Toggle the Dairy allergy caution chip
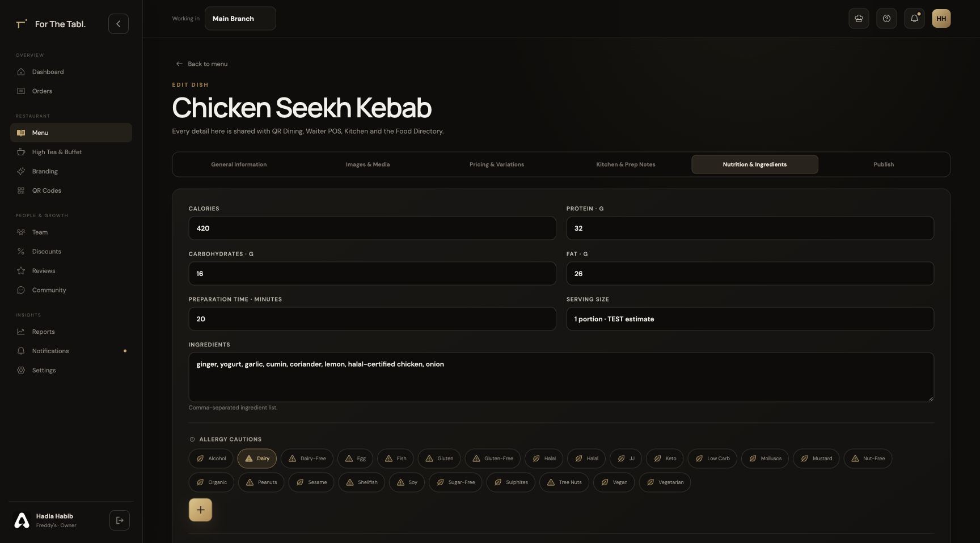Viewport: 980px width, 543px height. (x=257, y=459)
